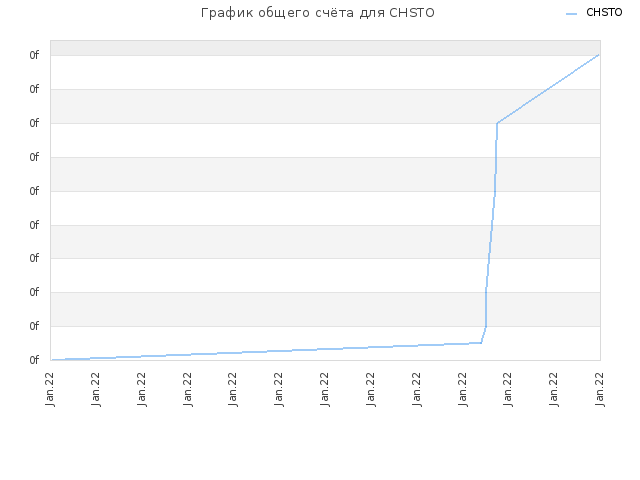This screenshot has width=640, height=480.
Task: Select the word 'CHSTO' in the chart title
Action: [412, 13]
